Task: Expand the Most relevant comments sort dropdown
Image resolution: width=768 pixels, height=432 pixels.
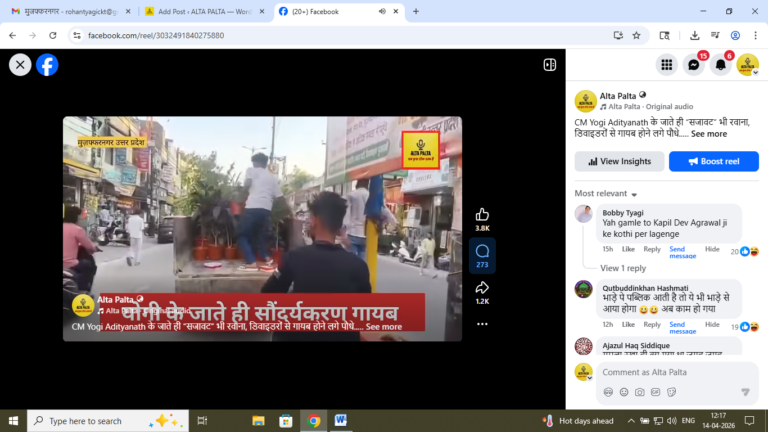Action: point(605,193)
